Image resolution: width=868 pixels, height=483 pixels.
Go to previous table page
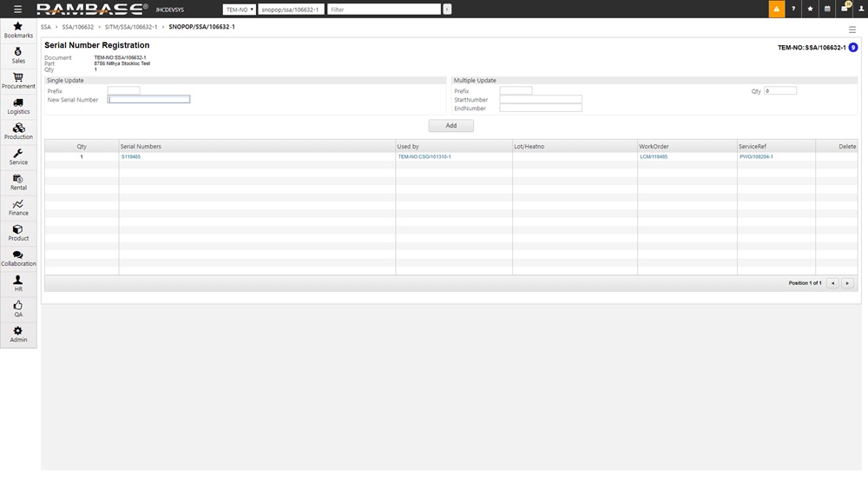(832, 283)
